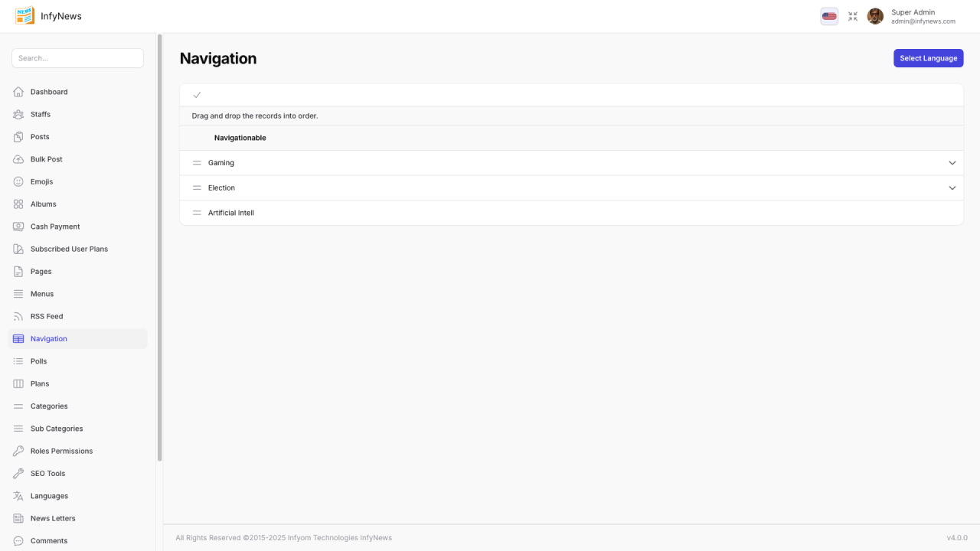Image resolution: width=980 pixels, height=551 pixels.
Task: Go to the Posts section
Action: (40, 137)
